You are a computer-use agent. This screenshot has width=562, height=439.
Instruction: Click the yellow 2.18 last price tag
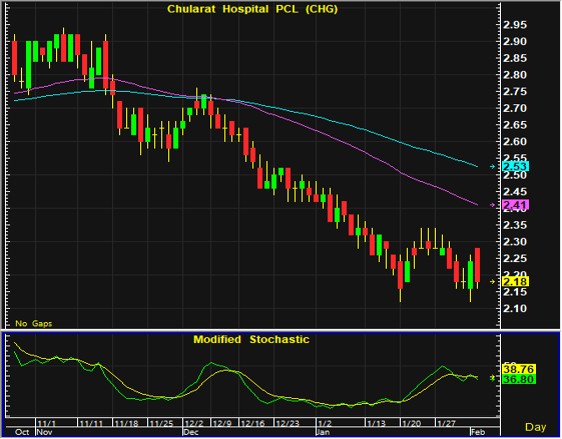(x=515, y=282)
